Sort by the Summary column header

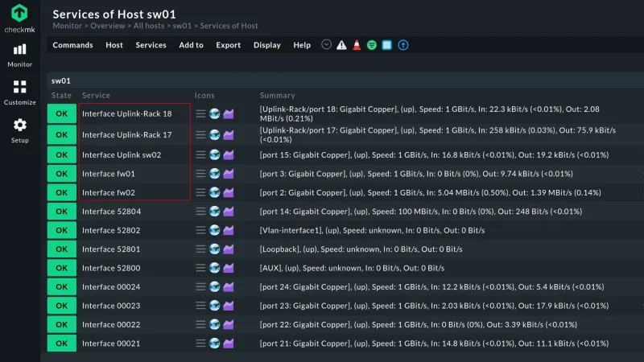point(277,96)
